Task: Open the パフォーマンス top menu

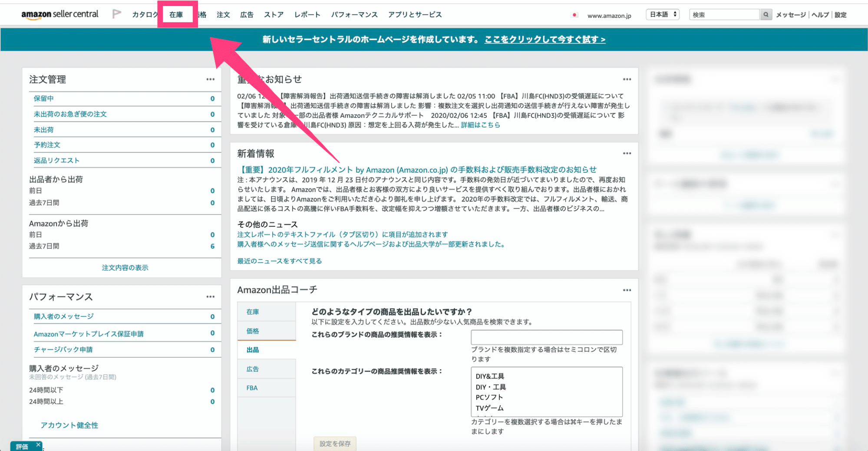Action: point(354,15)
